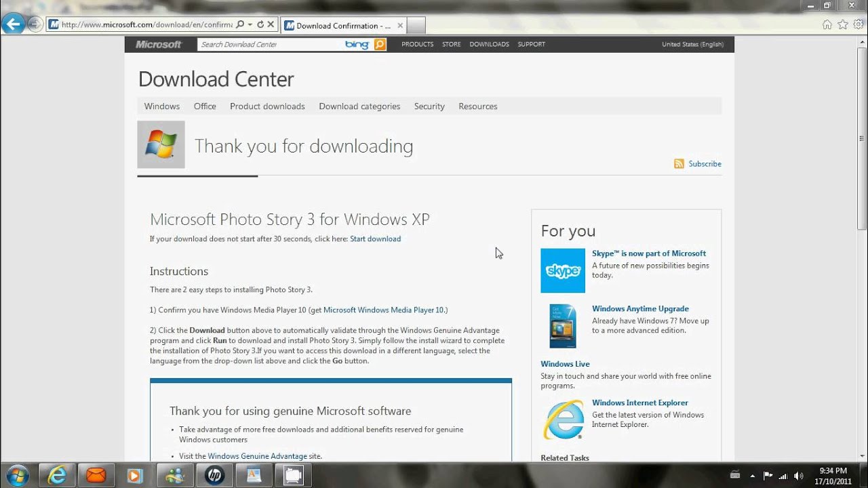Viewport: 868px width, 488px height.
Task: Click the Start download link
Action: (375, 239)
